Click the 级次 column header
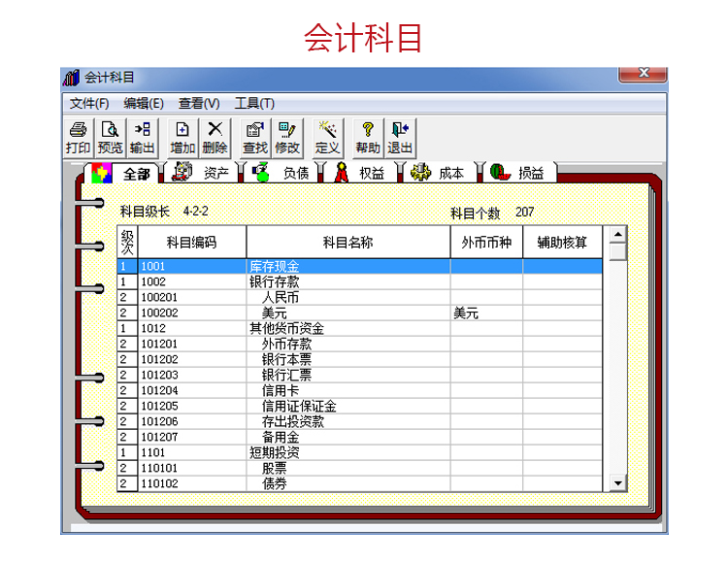The width and height of the screenshot is (728, 561). (127, 242)
